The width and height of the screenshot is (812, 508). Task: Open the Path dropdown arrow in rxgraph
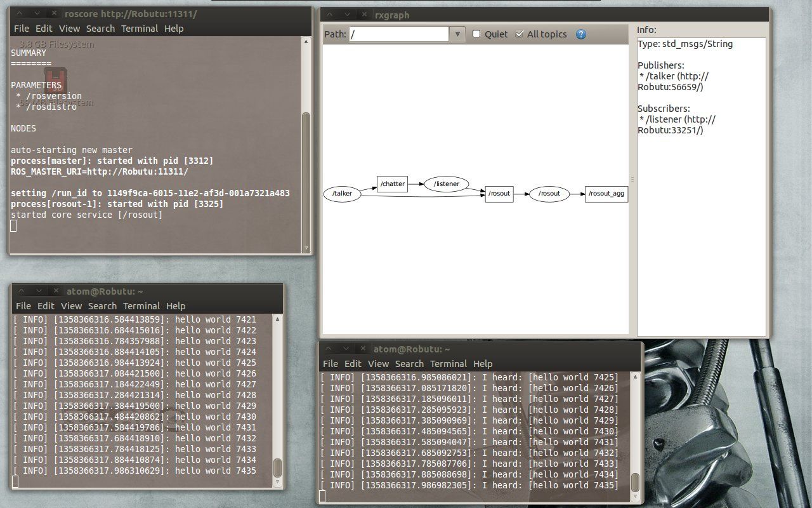coord(457,34)
